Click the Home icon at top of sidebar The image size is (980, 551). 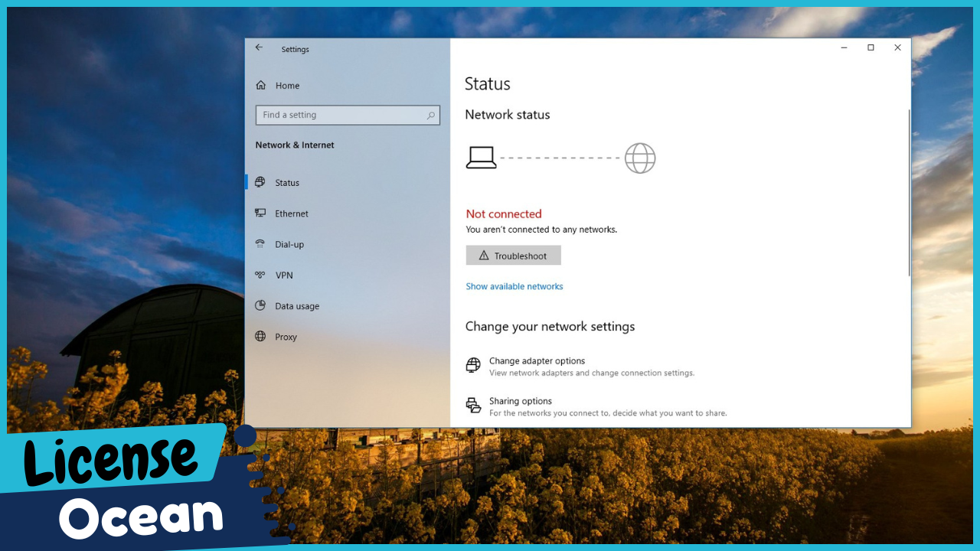[x=260, y=85]
